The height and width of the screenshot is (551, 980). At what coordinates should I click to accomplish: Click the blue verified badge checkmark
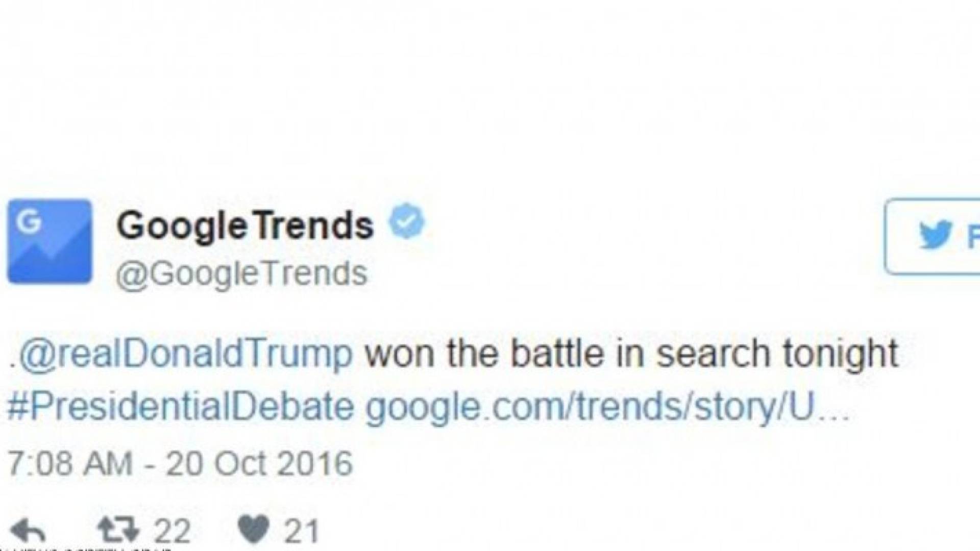coord(406,221)
